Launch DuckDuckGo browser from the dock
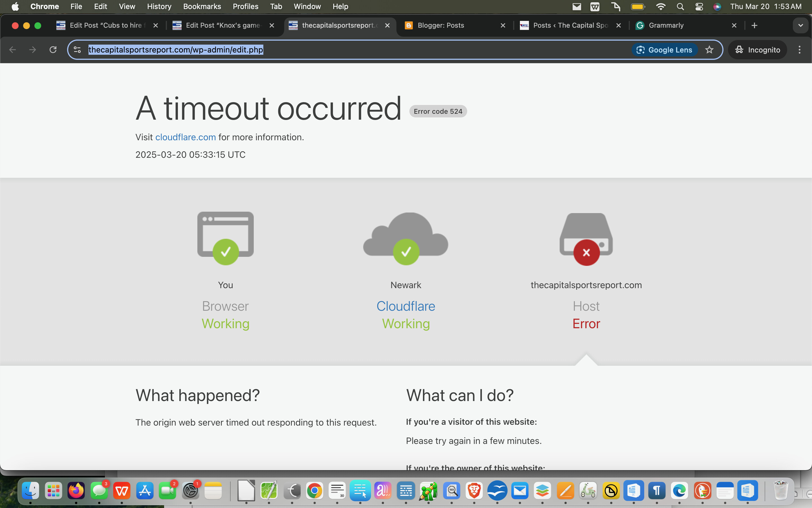 702,491
